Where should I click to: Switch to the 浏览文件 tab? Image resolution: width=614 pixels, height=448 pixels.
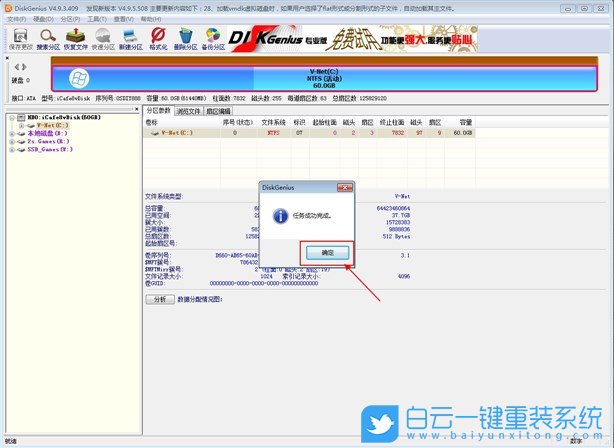[x=188, y=111]
